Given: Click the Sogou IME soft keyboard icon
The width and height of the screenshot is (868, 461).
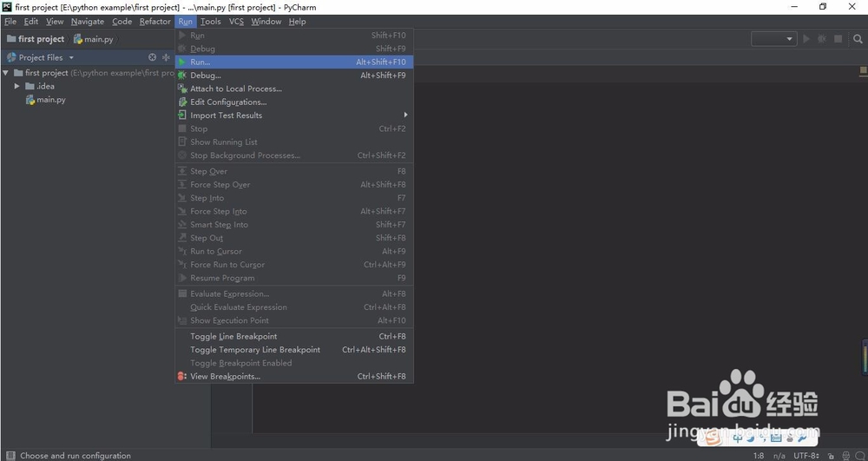Looking at the screenshot, I should click(775, 438).
